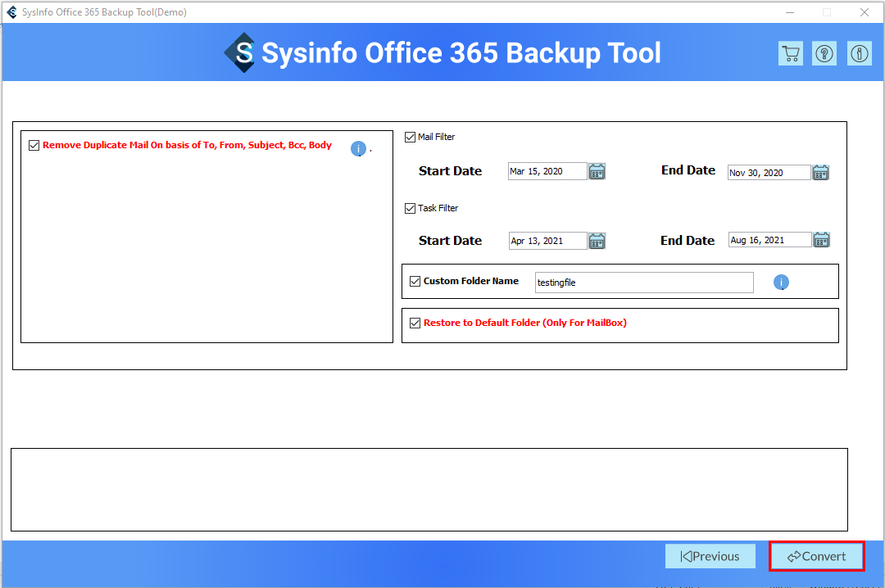The width and height of the screenshot is (885, 588).
Task: Toggle the Mail Filter checkbox
Action: click(411, 137)
